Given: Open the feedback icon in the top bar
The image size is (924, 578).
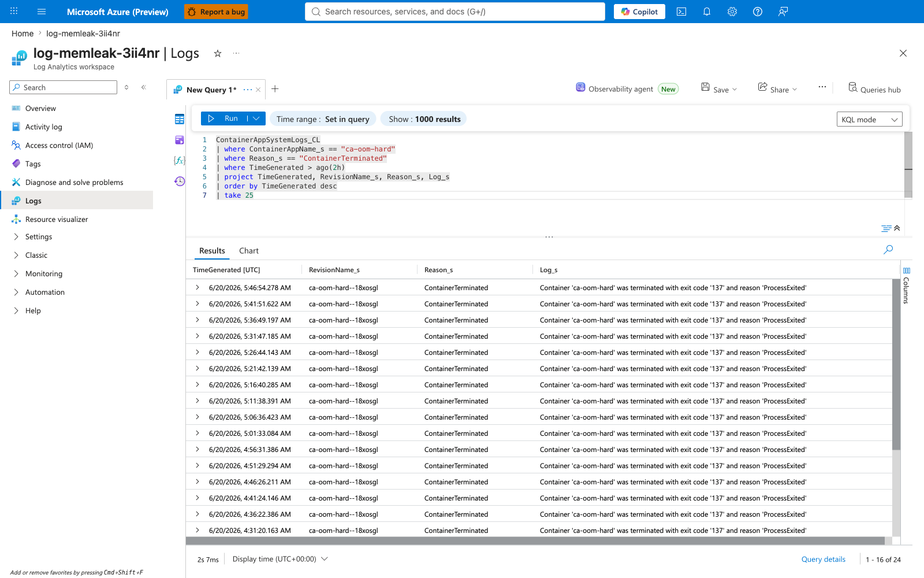Looking at the screenshot, I should click(783, 12).
